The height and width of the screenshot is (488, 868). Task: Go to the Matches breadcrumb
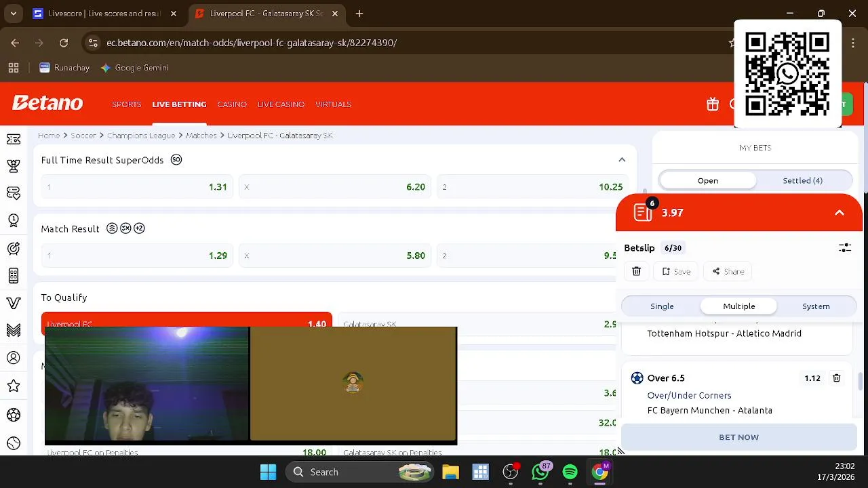(201, 136)
